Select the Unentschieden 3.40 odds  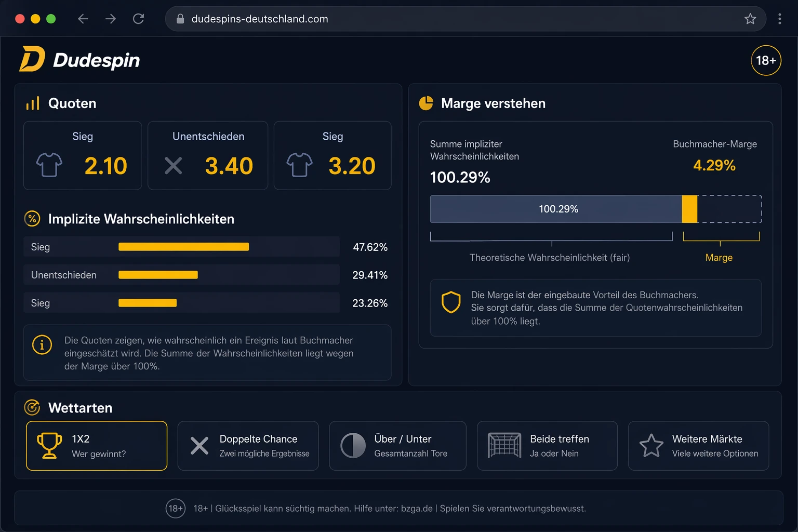coord(208,155)
